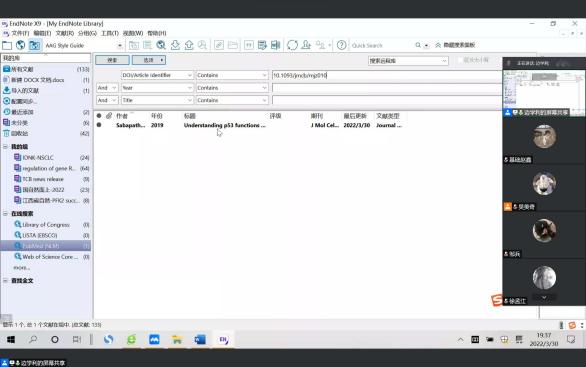Open EndNote from the Windows taskbar
586x367 pixels.
click(x=223, y=339)
